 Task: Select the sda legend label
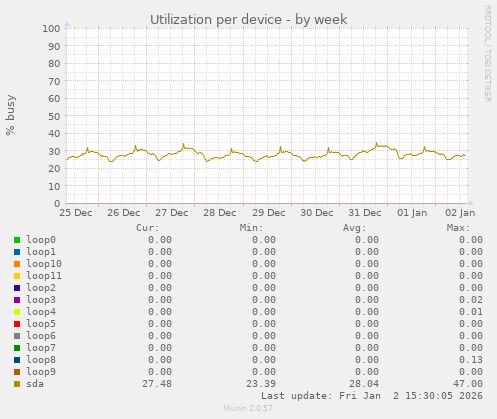[x=35, y=384]
